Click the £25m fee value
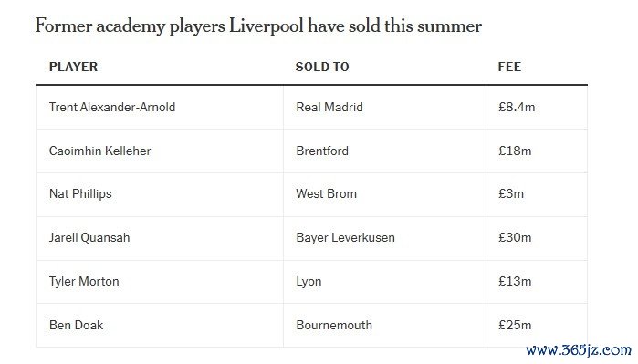This screenshot has height=364, width=638. click(515, 325)
